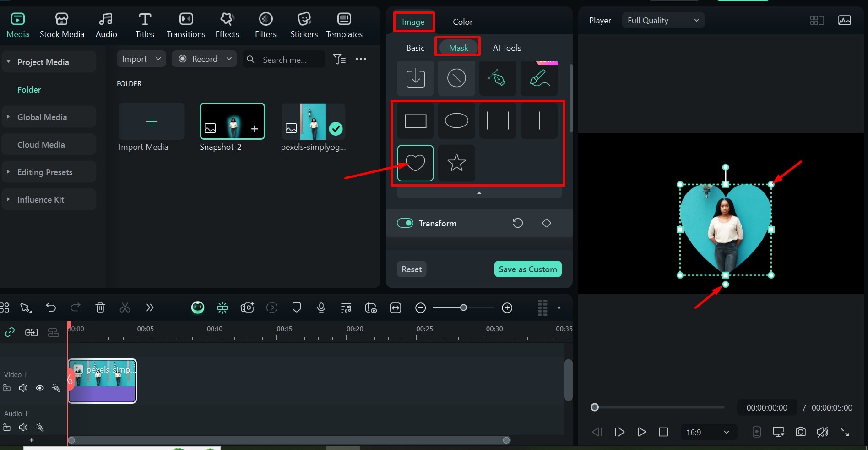Image resolution: width=868 pixels, height=450 pixels.
Task: Add a Transform keyframe diamond
Action: [x=547, y=223]
